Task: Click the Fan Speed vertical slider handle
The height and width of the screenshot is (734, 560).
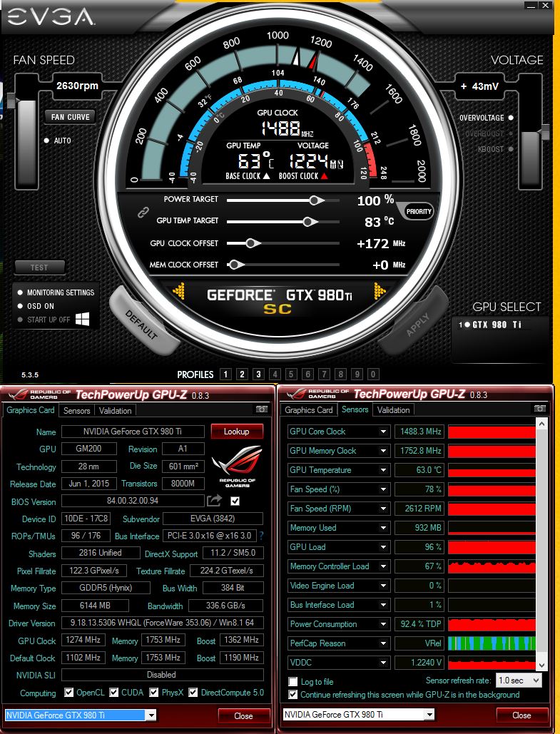Action: click(11, 100)
